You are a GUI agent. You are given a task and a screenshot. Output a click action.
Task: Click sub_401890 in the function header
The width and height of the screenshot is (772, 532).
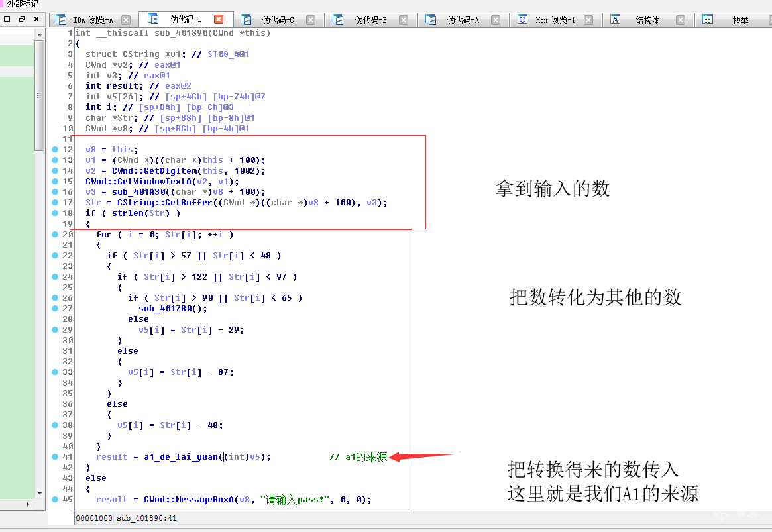coord(181,33)
